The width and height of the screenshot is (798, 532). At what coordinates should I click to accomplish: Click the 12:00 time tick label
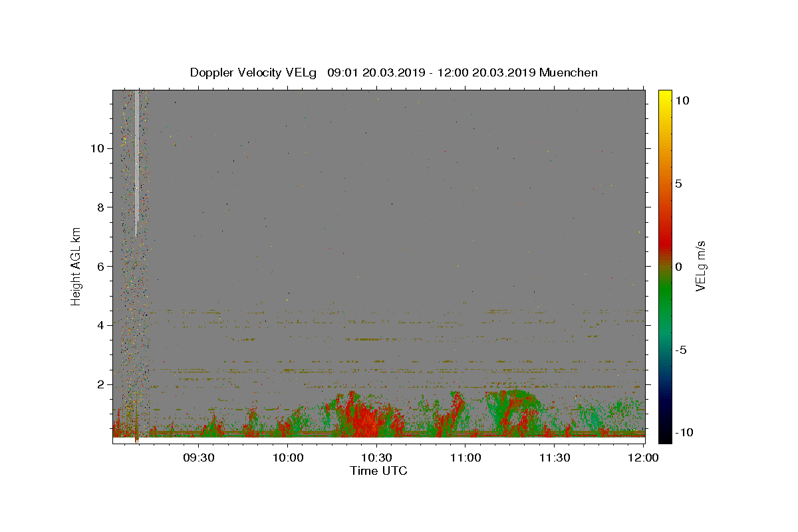tap(643, 458)
